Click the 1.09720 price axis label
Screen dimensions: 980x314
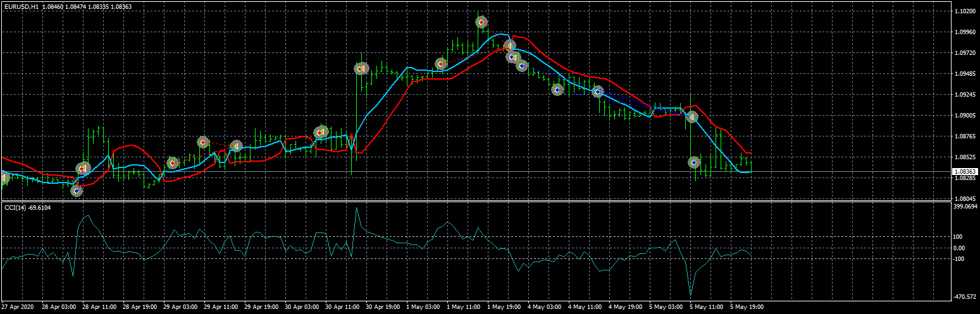[x=964, y=53]
